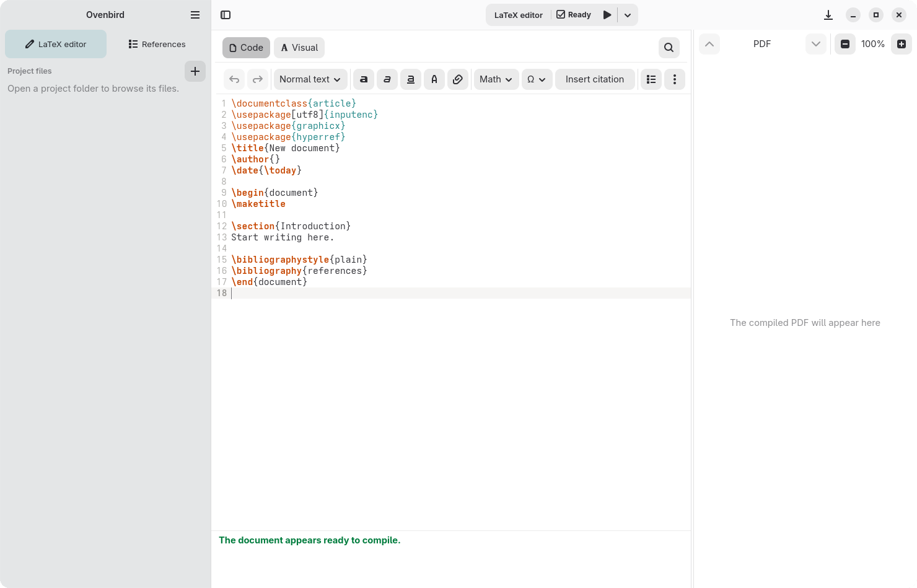Switch to the References tab
The width and height of the screenshot is (917, 588).
157,44
